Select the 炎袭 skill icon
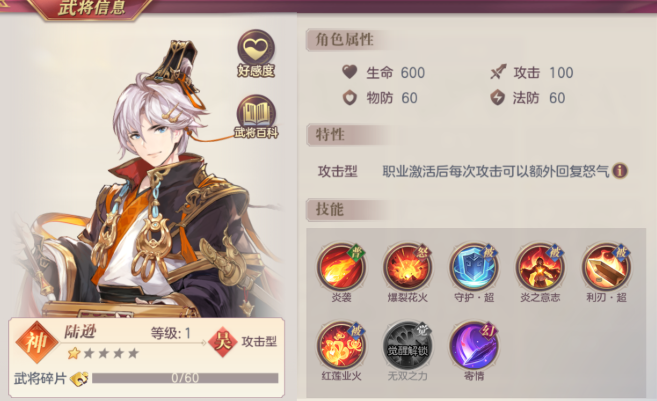Viewport: 657px width, 401px height. [341, 267]
